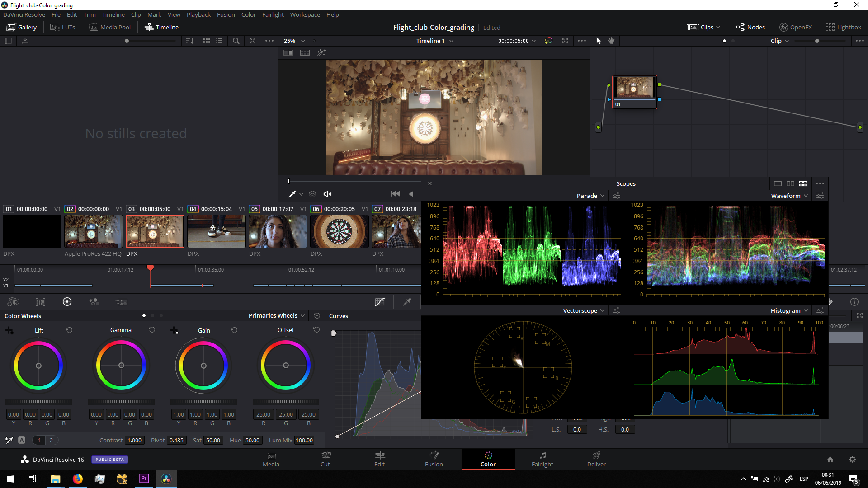
Task: Select clip 06 dartboard thumbnail
Action: (339, 231)
